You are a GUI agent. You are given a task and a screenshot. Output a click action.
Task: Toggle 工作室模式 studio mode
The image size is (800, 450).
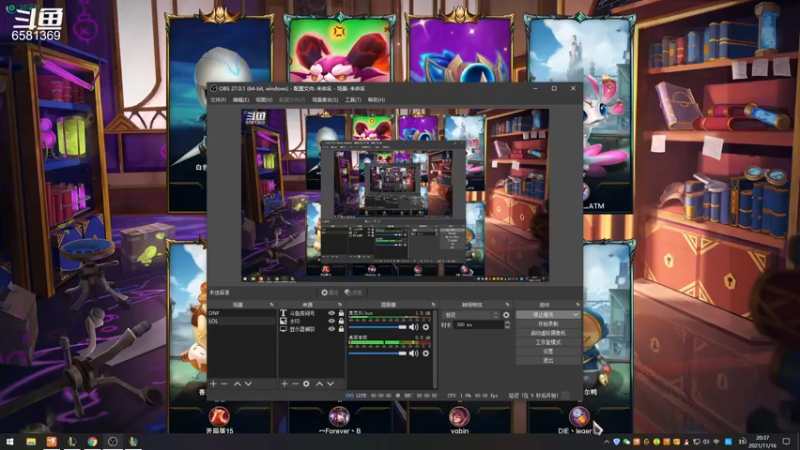coord(548,342)
